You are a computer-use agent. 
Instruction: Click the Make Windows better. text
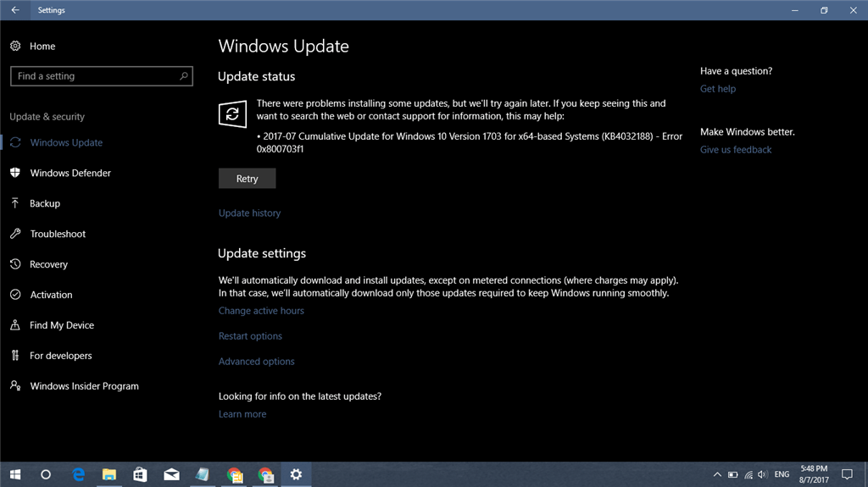[x=748, y=132]
